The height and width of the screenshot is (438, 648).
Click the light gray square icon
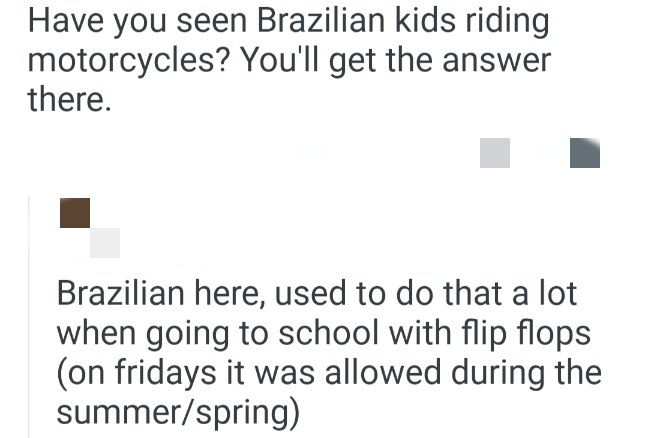(x=495, y=153)
